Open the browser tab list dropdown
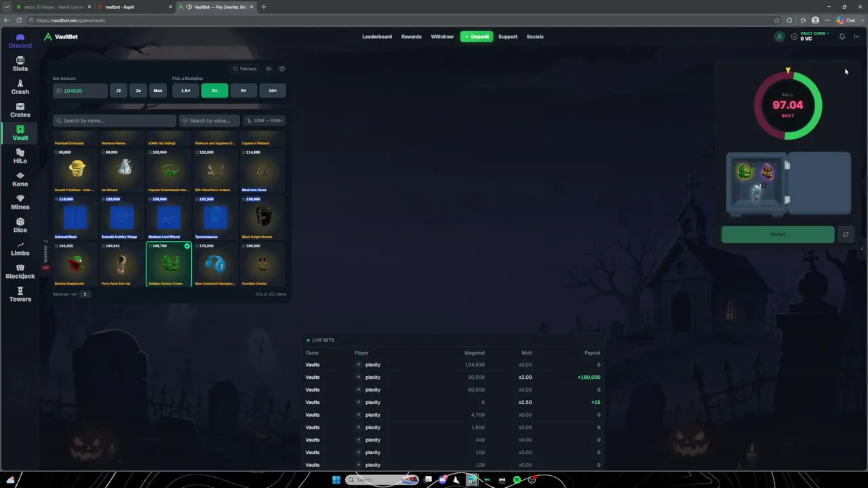 (x=7, y=7)
